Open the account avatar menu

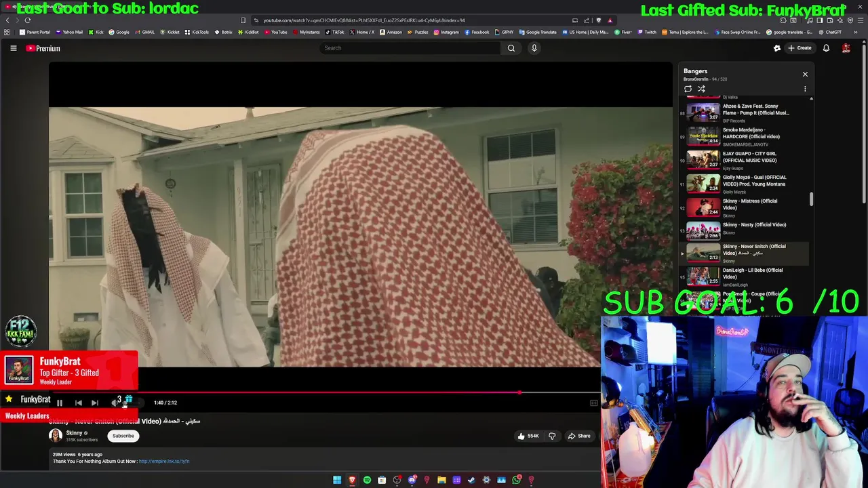[846, 48]
